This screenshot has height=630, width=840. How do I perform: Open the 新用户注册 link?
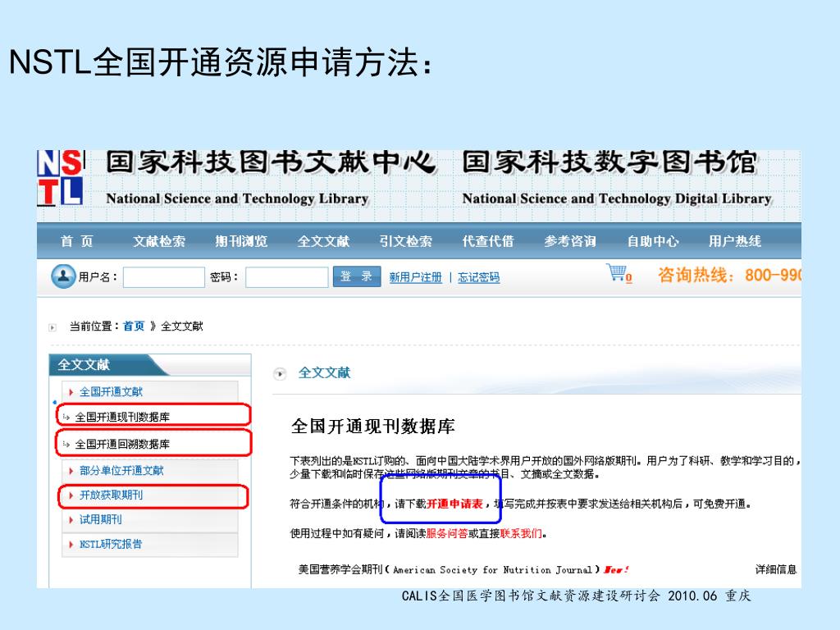(416, 277)
